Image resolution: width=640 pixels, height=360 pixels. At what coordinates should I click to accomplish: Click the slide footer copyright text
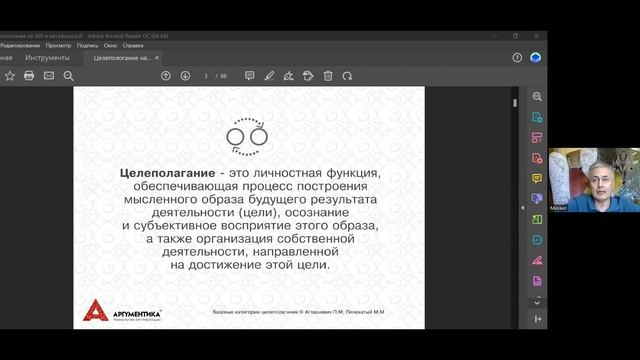[x=298, y=312]
